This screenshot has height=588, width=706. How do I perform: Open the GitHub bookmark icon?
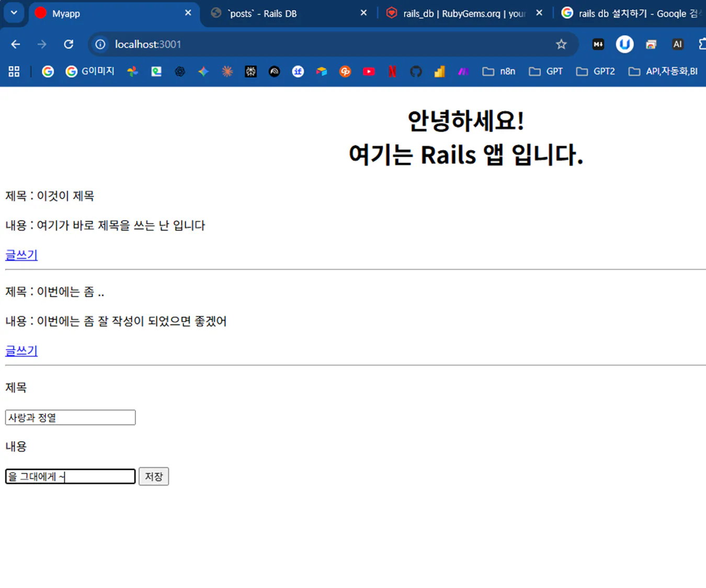pyautogui.click(x=415, y=72)
